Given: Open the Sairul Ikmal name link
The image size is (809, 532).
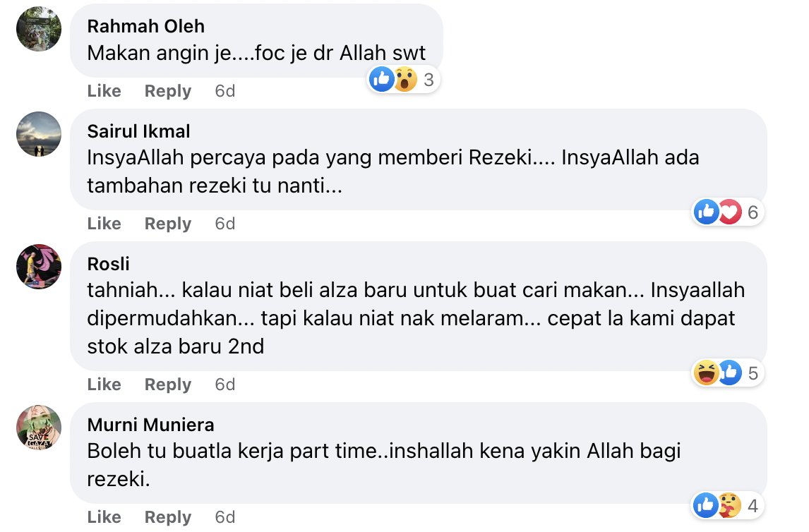Looking at the screenshot, I should 138,131.
